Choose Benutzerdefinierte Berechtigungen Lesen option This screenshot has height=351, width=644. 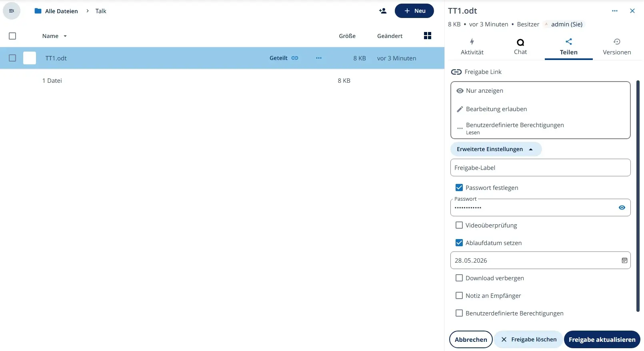click(x=540, y=128)
